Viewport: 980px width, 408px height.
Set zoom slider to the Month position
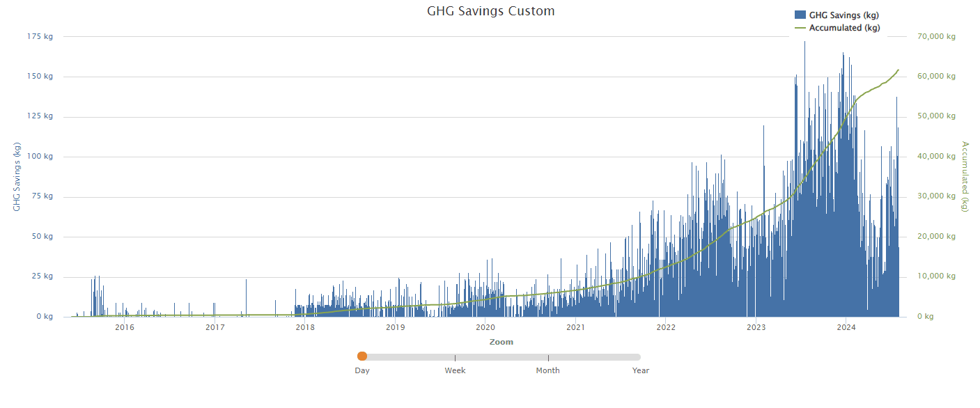click(548, 356)
